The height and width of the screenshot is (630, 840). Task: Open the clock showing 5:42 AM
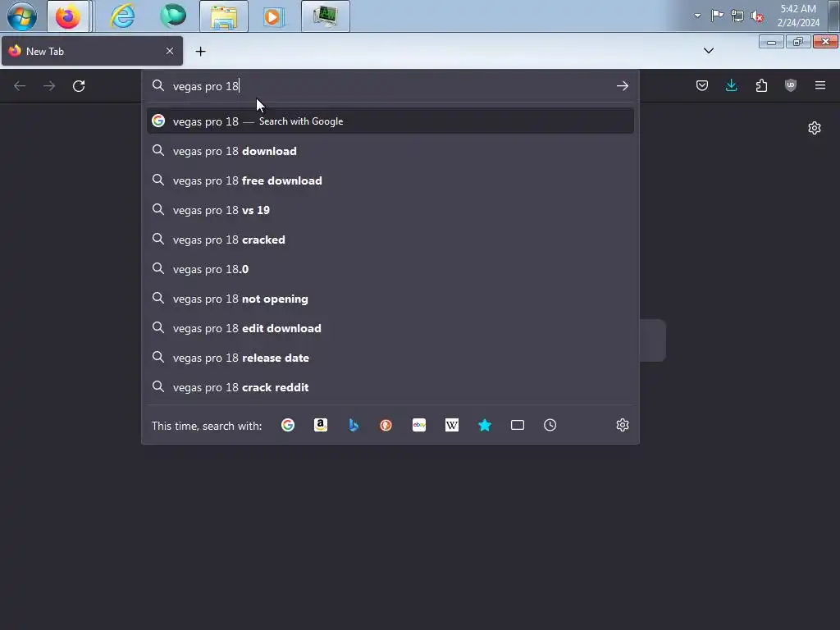[798, 16]
